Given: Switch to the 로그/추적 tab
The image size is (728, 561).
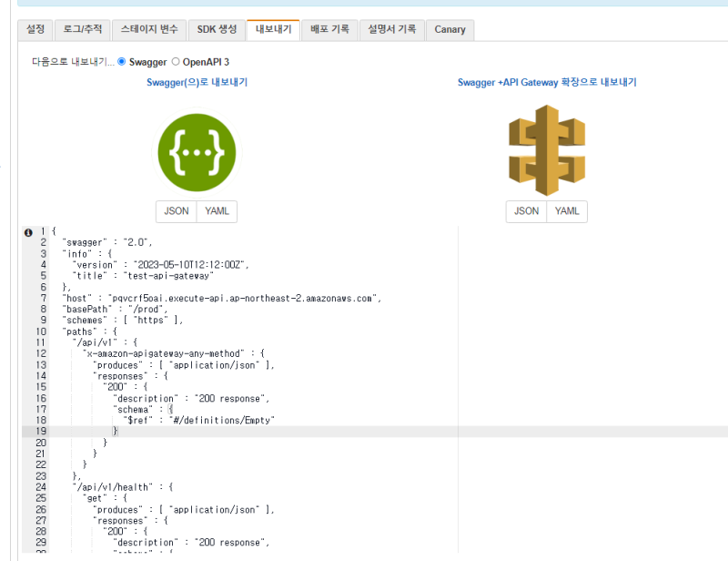Looking at the screenshot, I should click(x=82, y=29).
